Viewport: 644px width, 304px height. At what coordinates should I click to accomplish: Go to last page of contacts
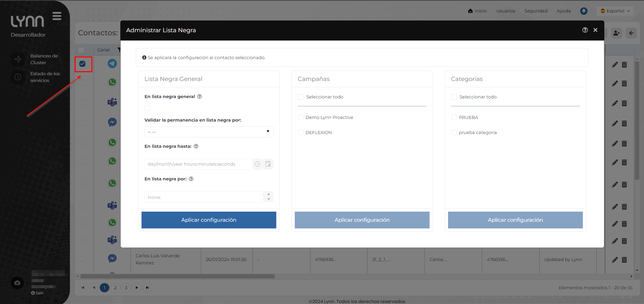148,288
